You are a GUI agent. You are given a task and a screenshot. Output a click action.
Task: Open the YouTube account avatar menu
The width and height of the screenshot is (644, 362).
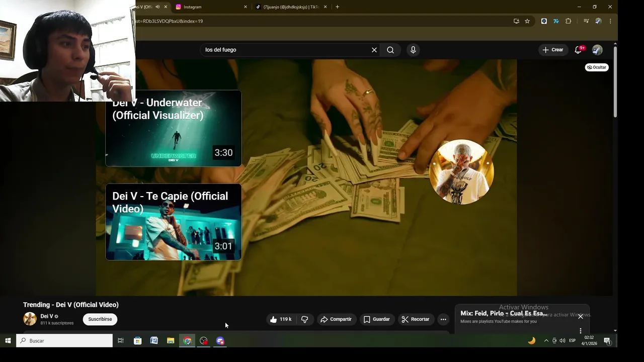(x=597, y=50)
